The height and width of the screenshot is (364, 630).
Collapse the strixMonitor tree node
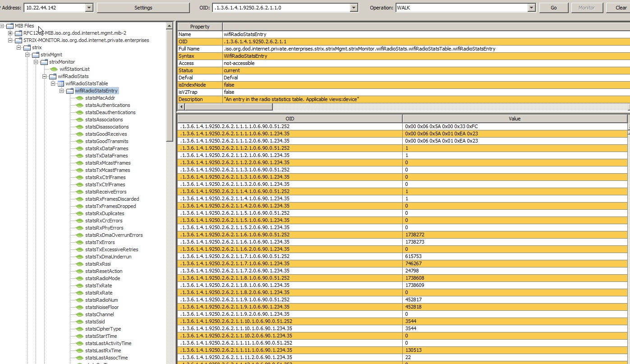coord(36,62)
